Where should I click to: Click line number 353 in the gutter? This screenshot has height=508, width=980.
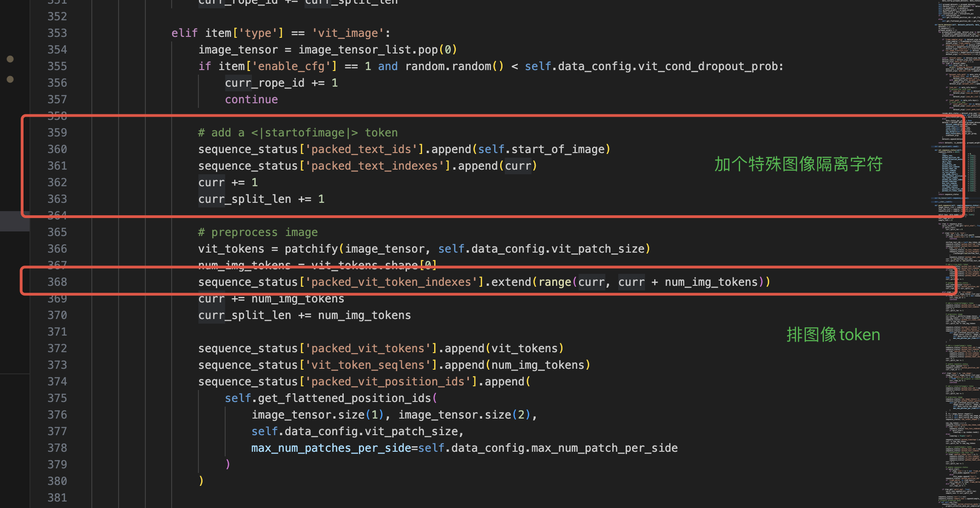click(57, 33)
